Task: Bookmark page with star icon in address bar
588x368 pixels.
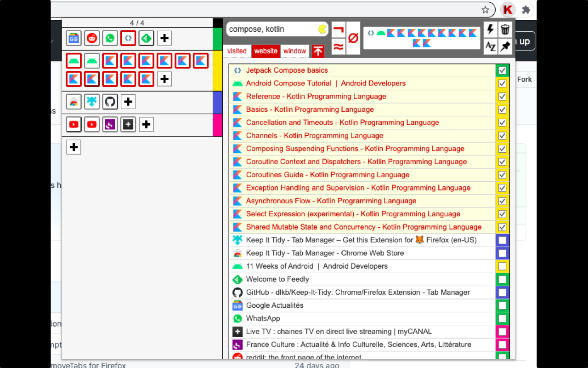Action: coord(485,10)
